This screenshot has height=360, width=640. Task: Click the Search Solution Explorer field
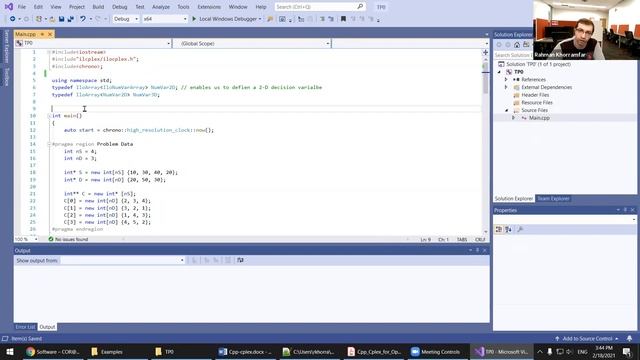click(x=512, y=55)
